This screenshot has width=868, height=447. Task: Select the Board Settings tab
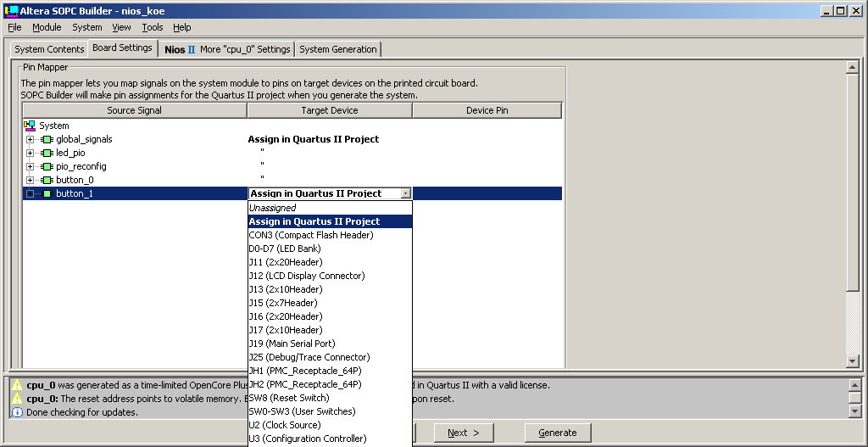tap(122, 47)
